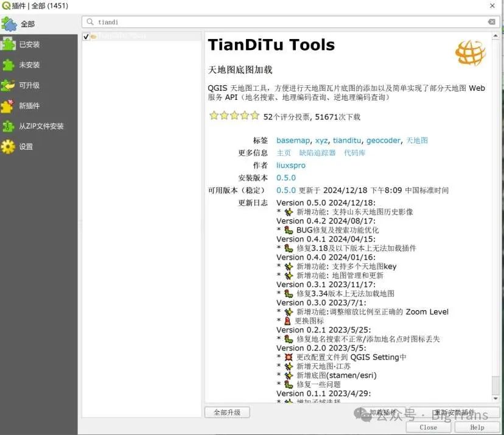Open the tianditu tag link
The height and width of the screenshot is (435, 504).
347,141
